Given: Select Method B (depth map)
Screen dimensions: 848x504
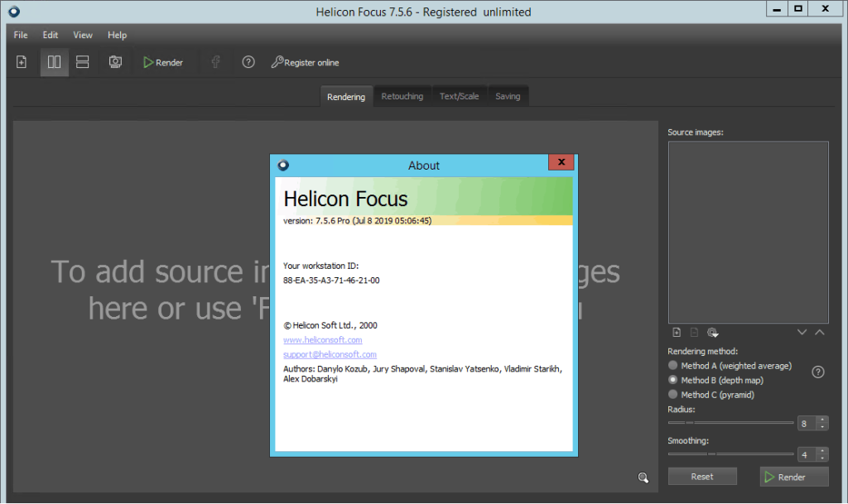Looking at the screenshot, I should tap(716, 381).
